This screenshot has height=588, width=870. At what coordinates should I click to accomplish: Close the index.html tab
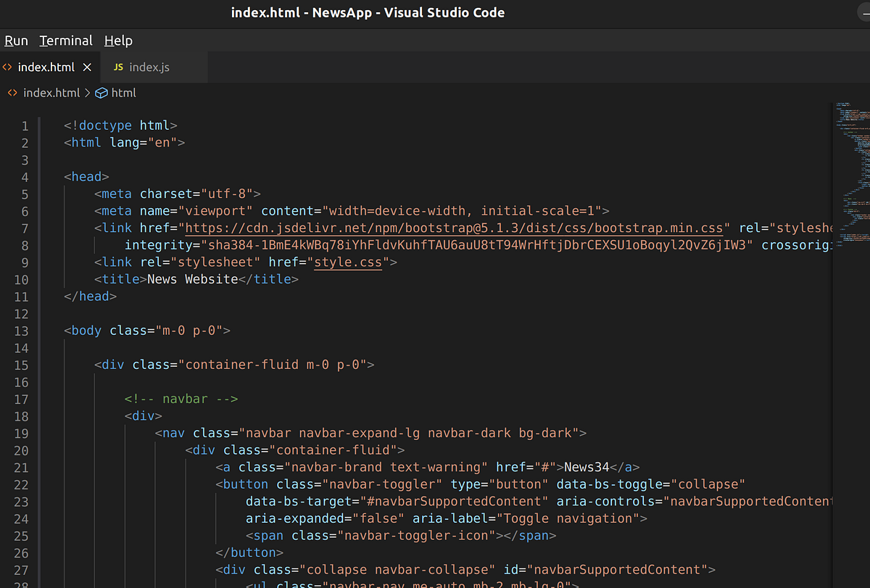coord(86,67)
